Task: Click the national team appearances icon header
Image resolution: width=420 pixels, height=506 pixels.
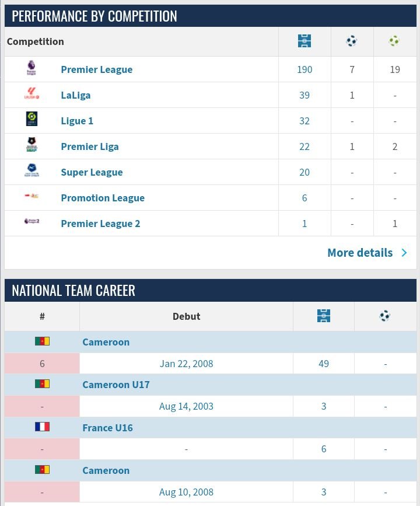Action: [323, 316]
